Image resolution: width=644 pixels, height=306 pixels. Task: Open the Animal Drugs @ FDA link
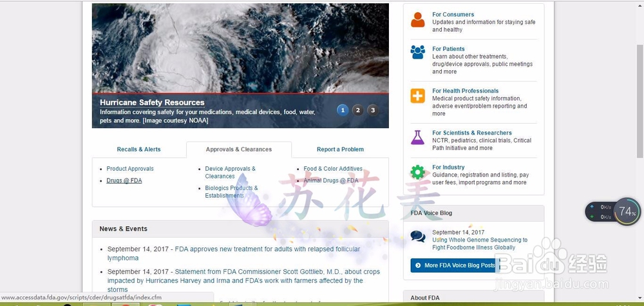[331, 181]
